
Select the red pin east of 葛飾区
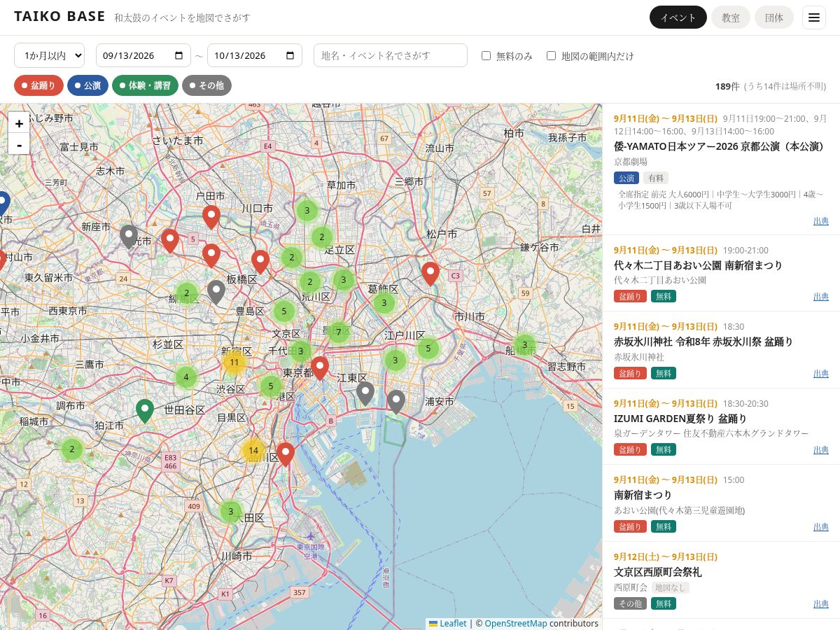[x=430, y=274]
